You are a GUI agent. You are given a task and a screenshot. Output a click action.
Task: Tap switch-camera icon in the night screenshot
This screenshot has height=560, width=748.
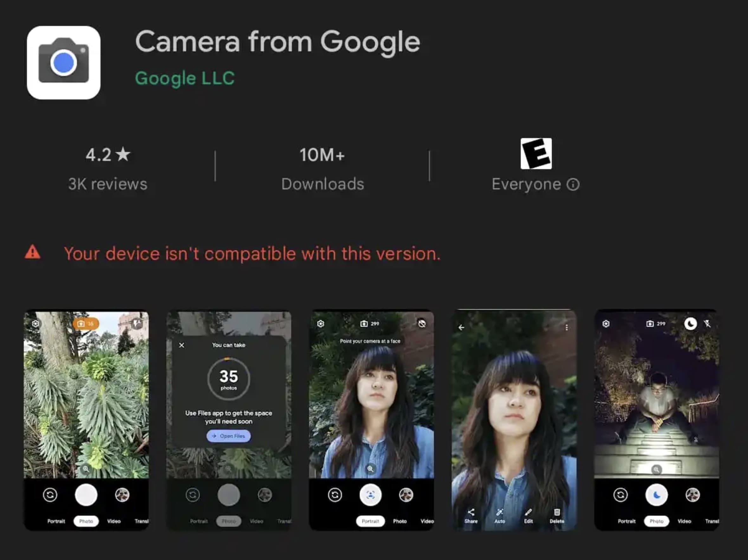(621, 495)
